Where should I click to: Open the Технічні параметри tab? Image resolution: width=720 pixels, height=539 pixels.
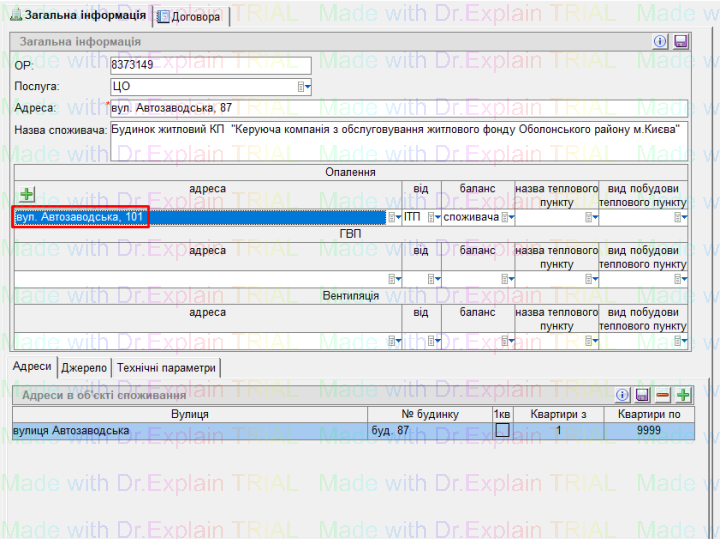click(x=166, y=367)
